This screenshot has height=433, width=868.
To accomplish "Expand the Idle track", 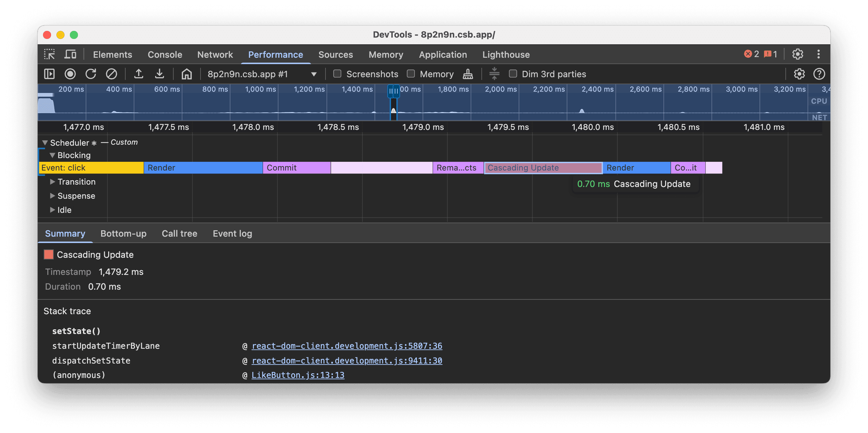I will coord(52,210).
